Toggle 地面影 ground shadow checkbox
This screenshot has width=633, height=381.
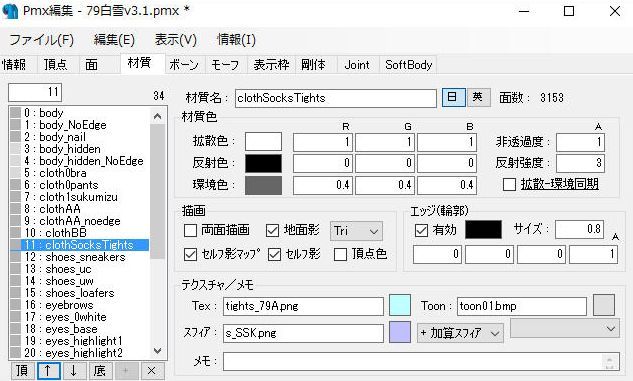point(272,231)
